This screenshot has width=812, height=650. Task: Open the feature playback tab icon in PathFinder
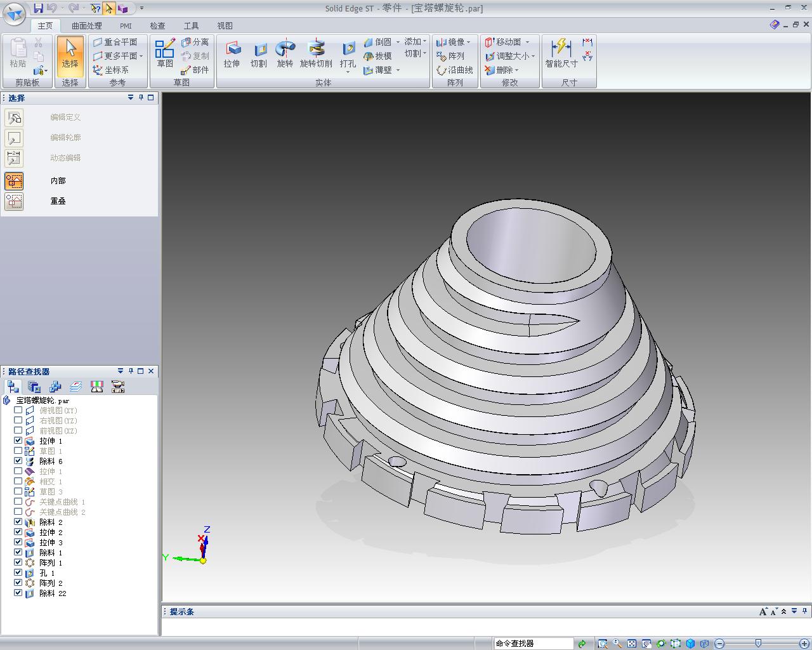[118, 387]
